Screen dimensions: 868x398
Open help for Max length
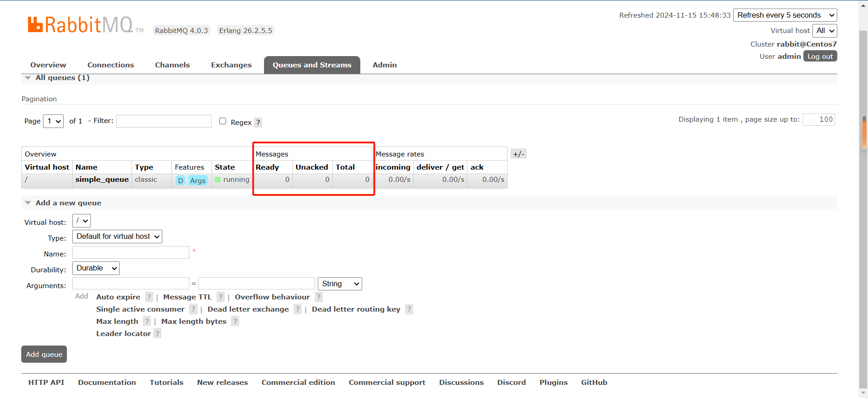[147, 322]
